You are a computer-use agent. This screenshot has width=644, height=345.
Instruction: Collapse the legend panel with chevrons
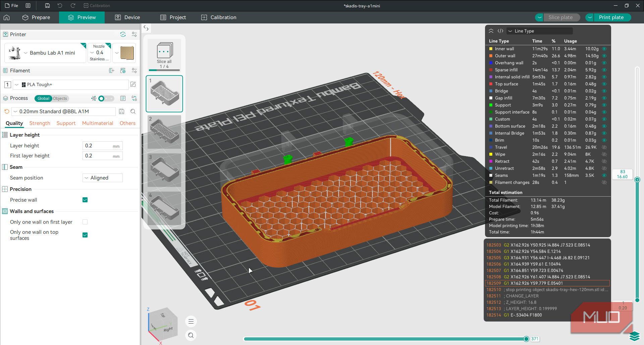[491, 31]
